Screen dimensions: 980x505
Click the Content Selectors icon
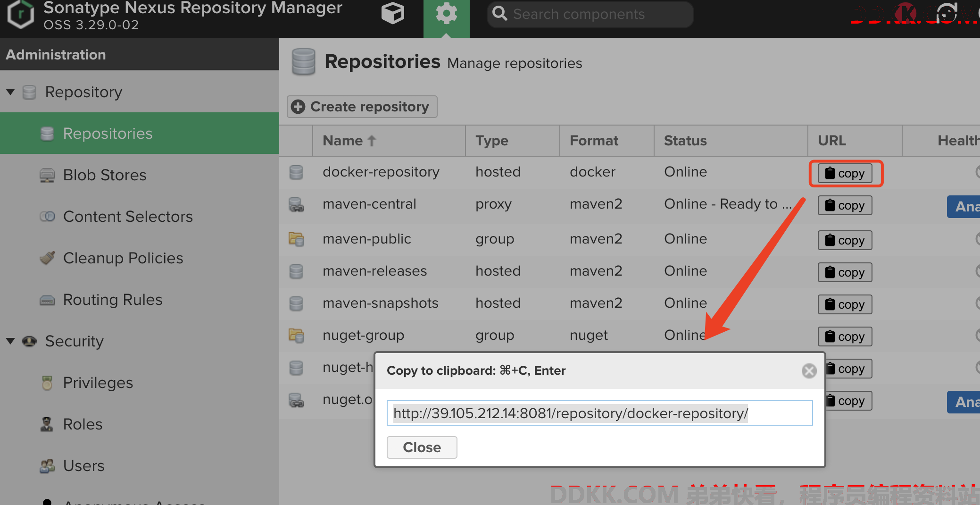click(x=47, y=217)
